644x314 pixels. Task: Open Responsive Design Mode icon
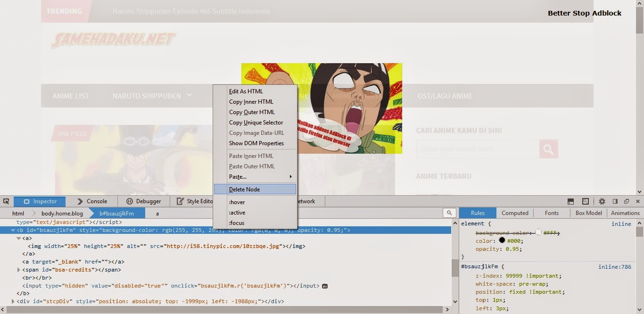click(x=586, y=201)
